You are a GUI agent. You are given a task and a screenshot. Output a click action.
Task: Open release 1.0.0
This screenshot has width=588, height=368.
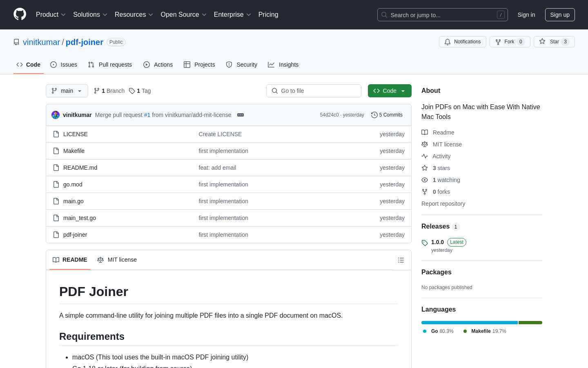pos(437,242)
